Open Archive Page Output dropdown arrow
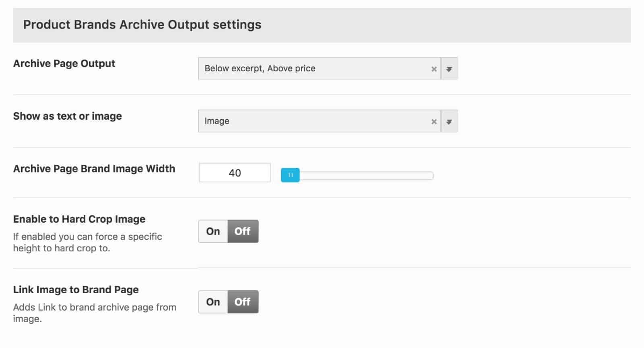644x348 pixels. coord(449,69)
